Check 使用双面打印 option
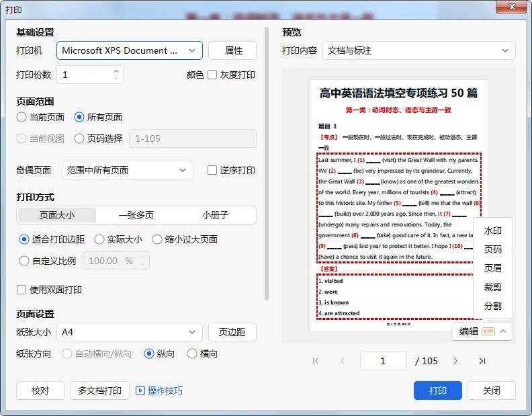The width and height of the screenshot is (532, 416). coord(21,290)
